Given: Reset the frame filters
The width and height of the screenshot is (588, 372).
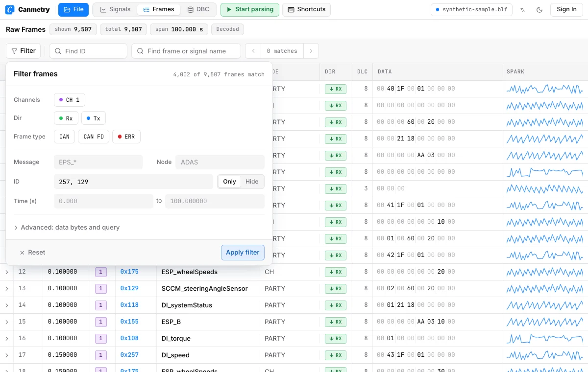Looking at the screenshot, I should [x=32, y=253].
